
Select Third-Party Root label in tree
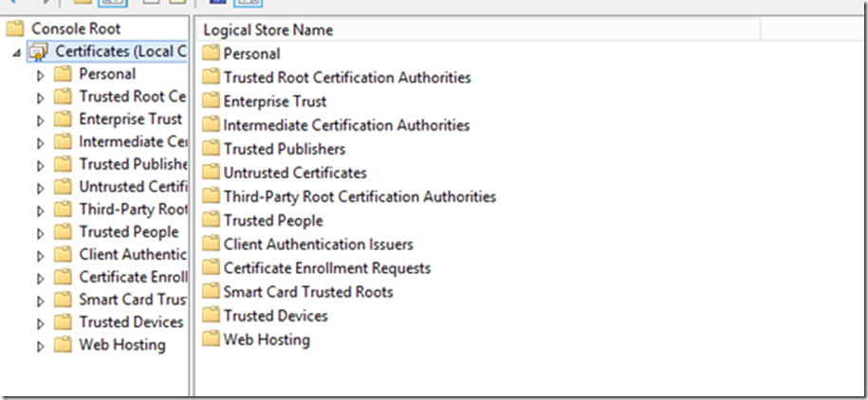(x=133, y=209)
